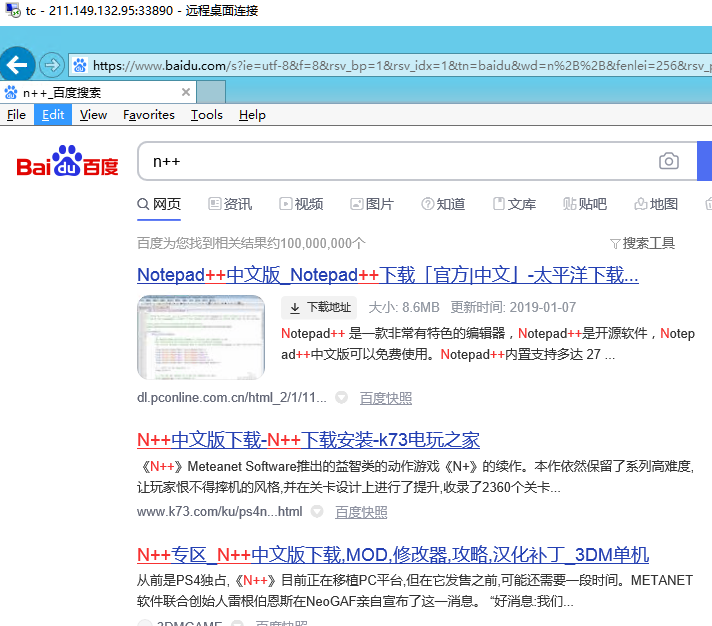The width and height of the screenshot is (712, 626).
Task: Click the Baidu logo
Action: [x=67, y=162]
